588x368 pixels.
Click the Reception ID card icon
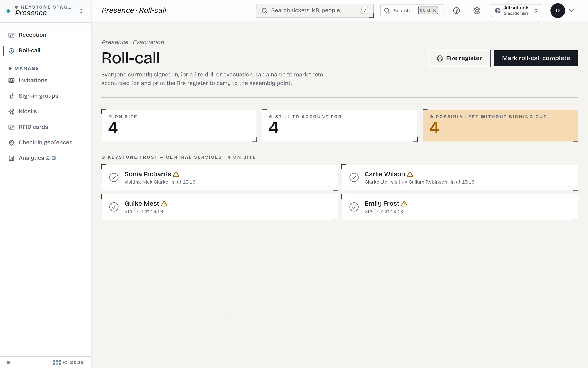(11, 35)
